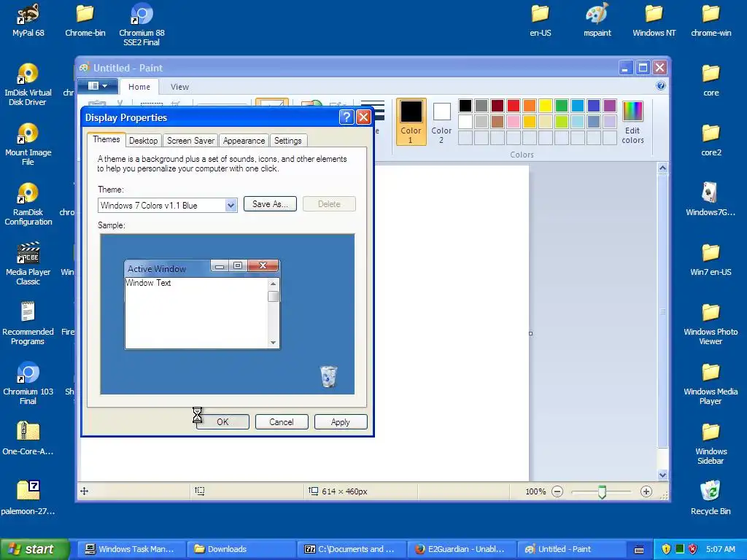Open Win7 en-US desktop folder
This screenshot has height=560, width=747.
pos(711,260)
